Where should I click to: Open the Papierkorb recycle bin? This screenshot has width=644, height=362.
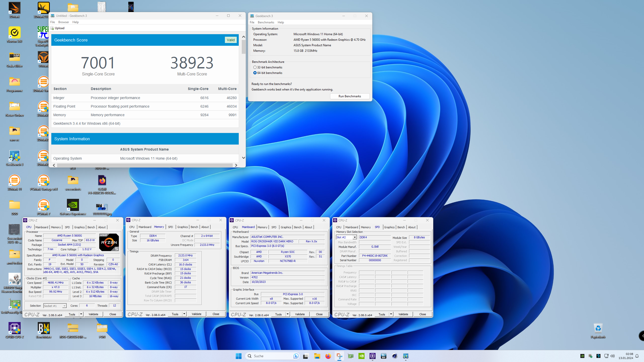(598, 330)
